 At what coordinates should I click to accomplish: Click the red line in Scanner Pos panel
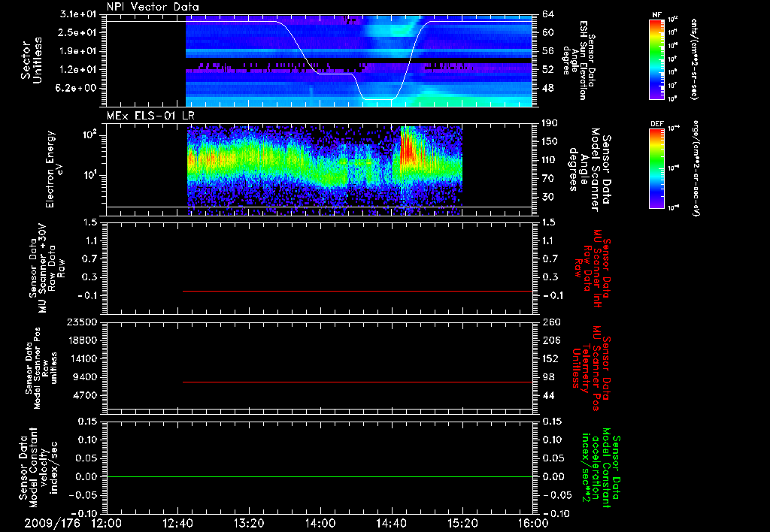point(357,382)
